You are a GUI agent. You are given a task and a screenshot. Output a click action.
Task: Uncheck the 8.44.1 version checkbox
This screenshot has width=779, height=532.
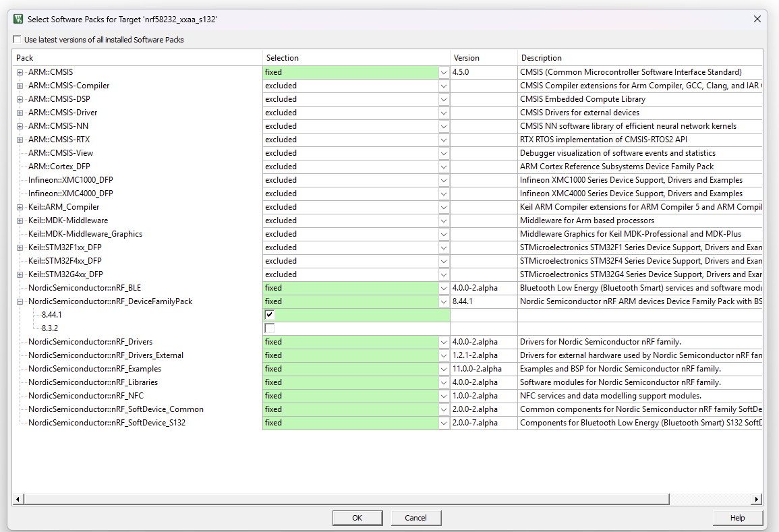pyautogui.click(x=270, y=315)
